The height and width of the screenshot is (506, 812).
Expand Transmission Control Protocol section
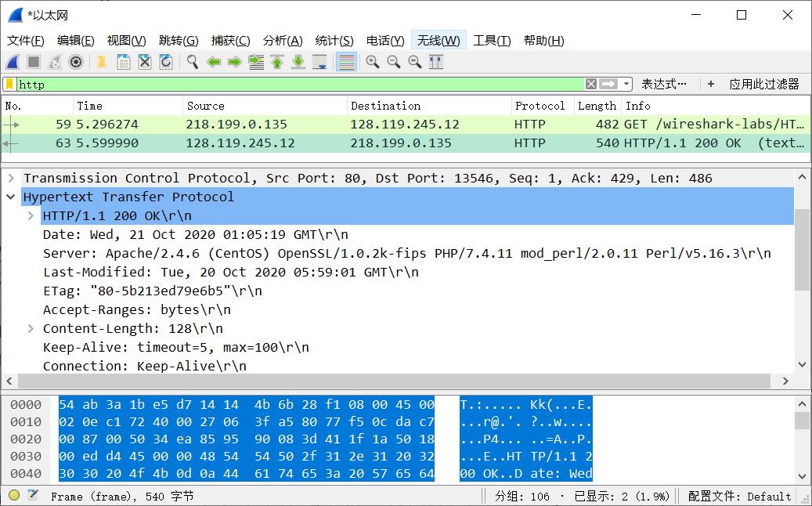pyautogui.click(x=11, y=178)
